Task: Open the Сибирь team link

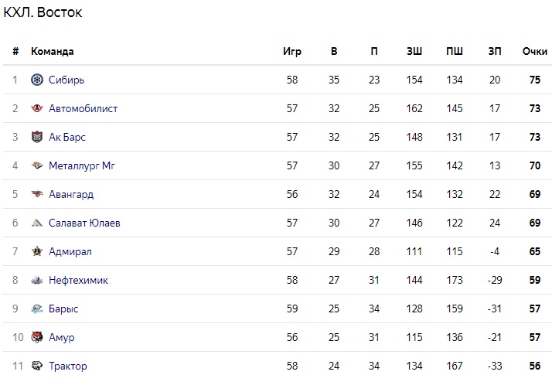Action: [66, 80]
